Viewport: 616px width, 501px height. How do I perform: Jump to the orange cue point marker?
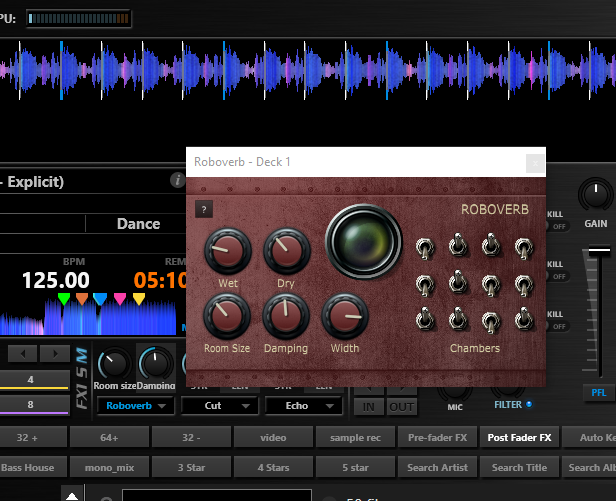[x=82, y=299]
